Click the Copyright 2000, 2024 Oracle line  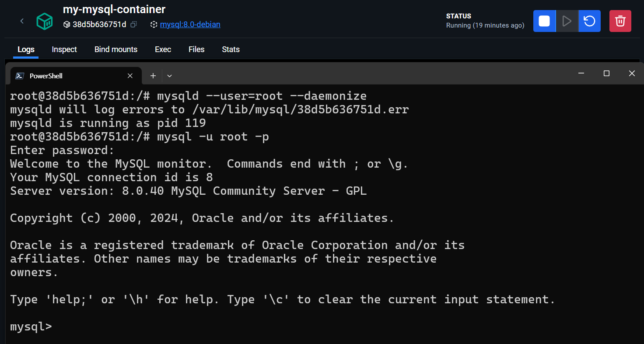tap(202, 218)
